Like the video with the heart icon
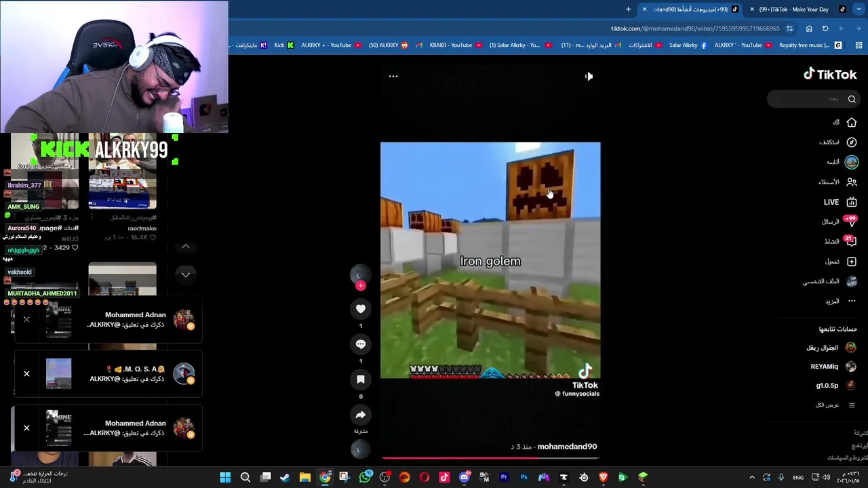The width and height of the screenshot is (868, 488). [x=361, y=309]
